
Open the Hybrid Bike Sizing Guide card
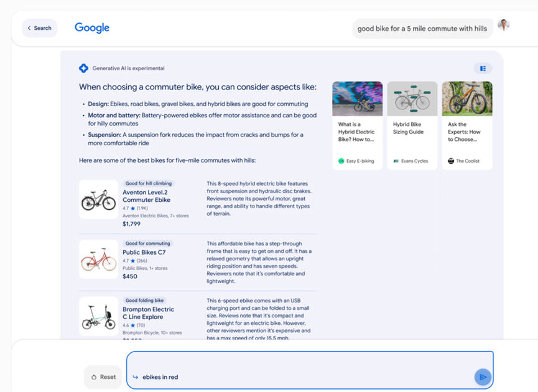coord(412,124)
